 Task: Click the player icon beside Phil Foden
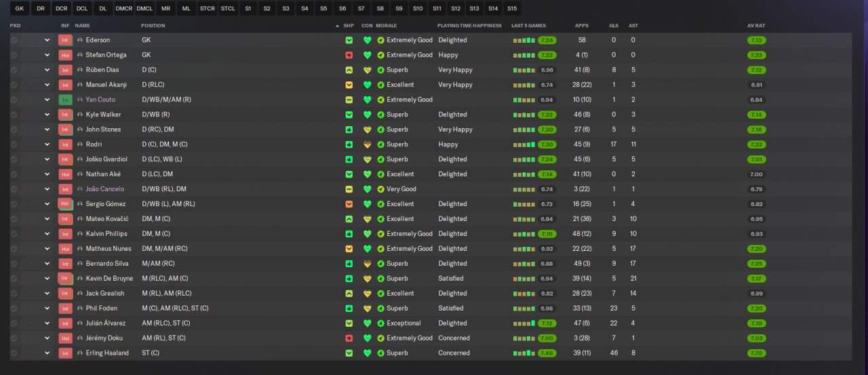80,309
